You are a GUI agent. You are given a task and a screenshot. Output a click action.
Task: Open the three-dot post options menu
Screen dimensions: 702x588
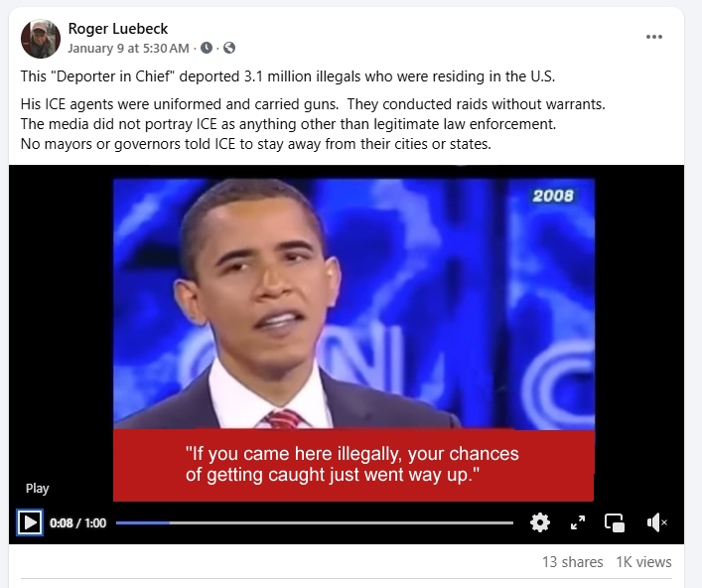click(654, 37)
